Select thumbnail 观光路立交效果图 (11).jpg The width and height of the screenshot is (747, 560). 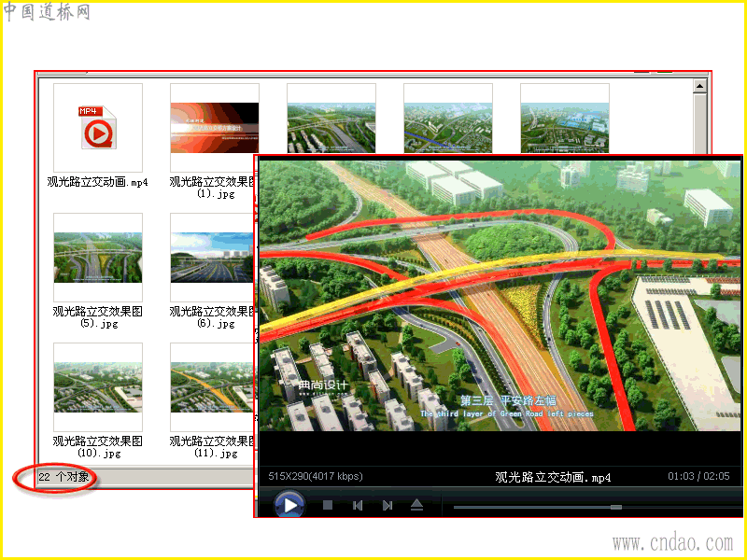click(x=212, y=387)
